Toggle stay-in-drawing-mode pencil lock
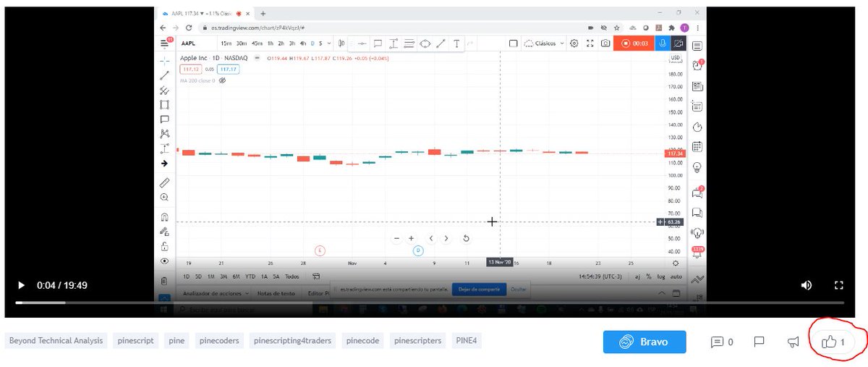 [165, 232]
